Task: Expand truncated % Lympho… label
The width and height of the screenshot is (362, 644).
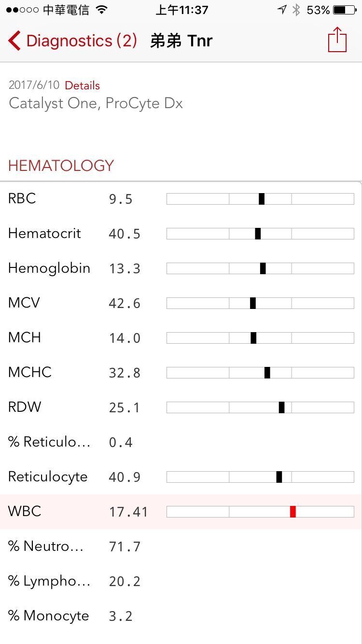Action: pos(49,581)
